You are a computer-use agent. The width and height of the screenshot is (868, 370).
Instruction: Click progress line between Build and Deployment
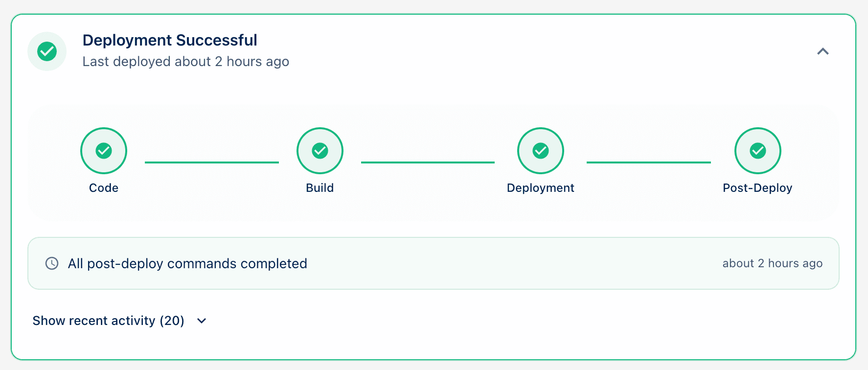click(x=428, y=162)
